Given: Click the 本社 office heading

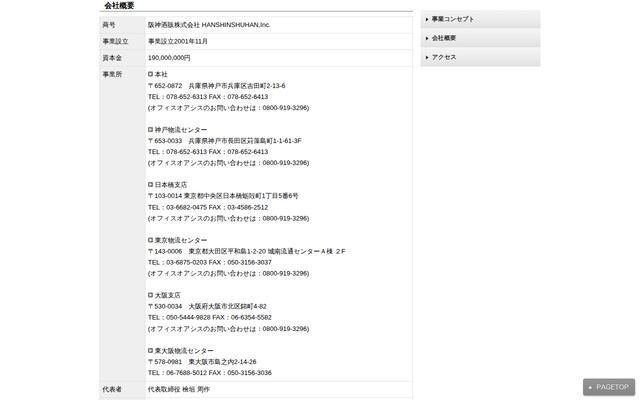Looking at the screenshot, I should click(158, 74).
